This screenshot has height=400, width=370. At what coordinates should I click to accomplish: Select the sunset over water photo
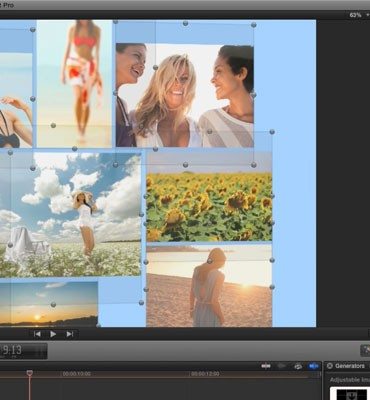click(49, 304)
